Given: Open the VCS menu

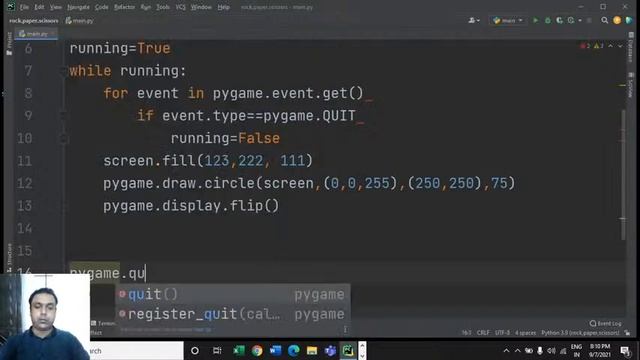Looking at the screenshot, I should 180,7.
